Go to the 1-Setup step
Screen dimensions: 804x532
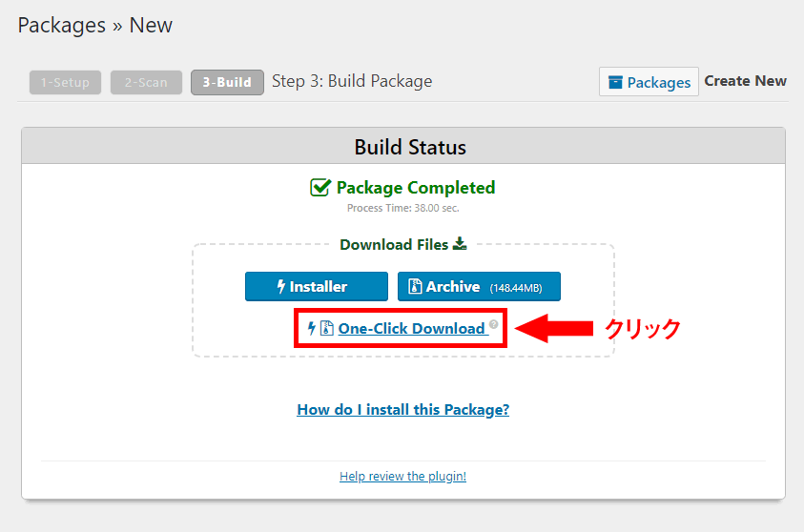coord(65,82)
